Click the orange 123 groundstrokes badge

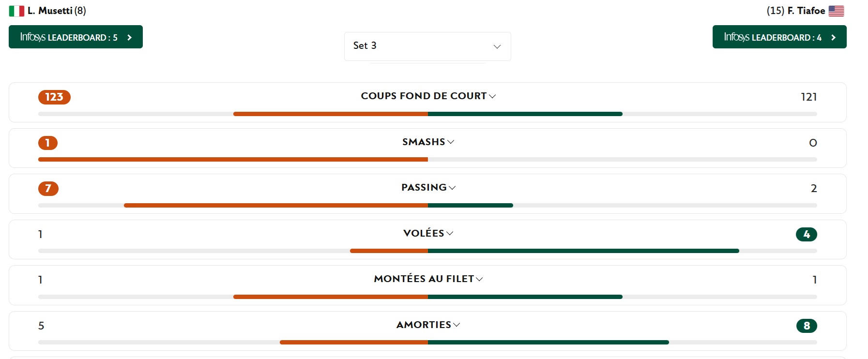click(54, 97)
